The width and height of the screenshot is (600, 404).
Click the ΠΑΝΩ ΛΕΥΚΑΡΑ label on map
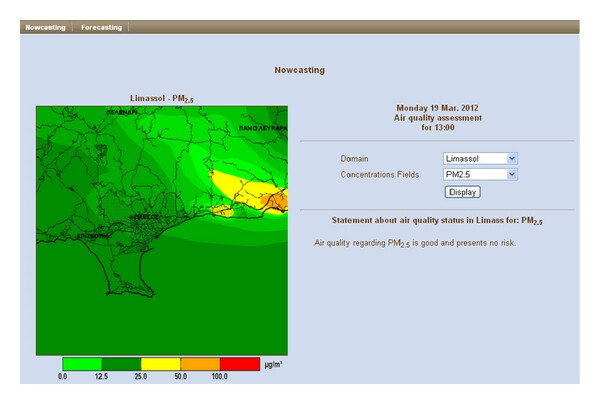[x=263, y=128]
